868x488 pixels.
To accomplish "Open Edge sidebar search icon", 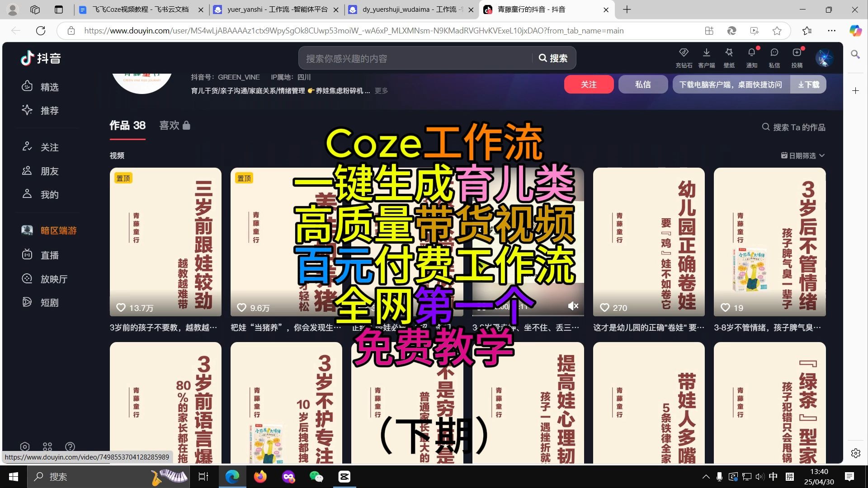I will [x=855, y=55].
